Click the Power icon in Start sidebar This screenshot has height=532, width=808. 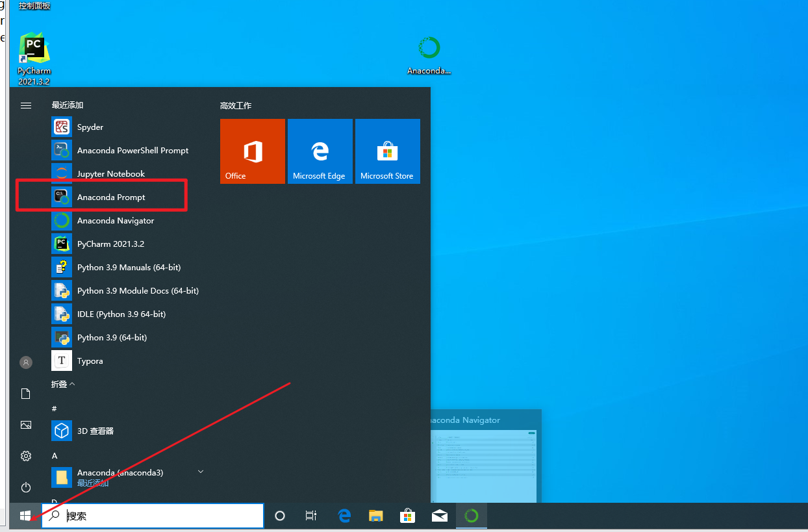(x=26, y=487)
